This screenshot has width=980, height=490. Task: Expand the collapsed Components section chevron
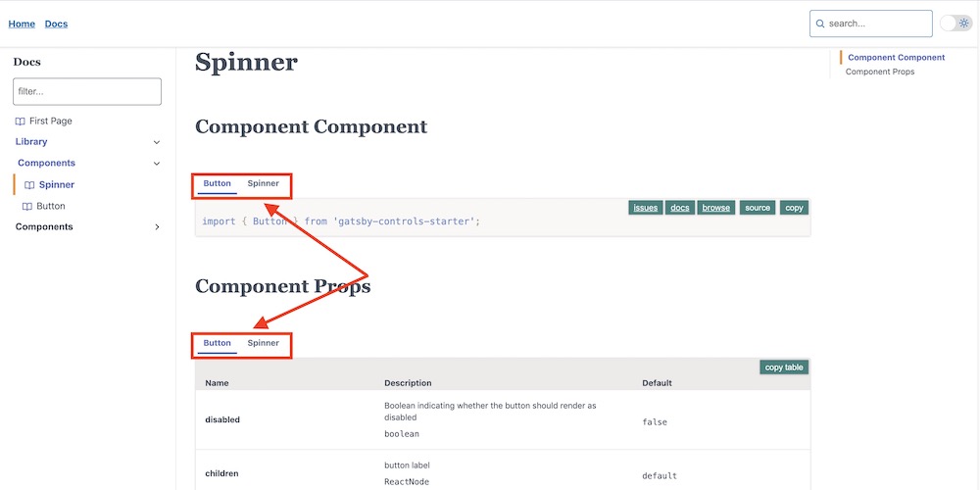[x=157, y=227]
